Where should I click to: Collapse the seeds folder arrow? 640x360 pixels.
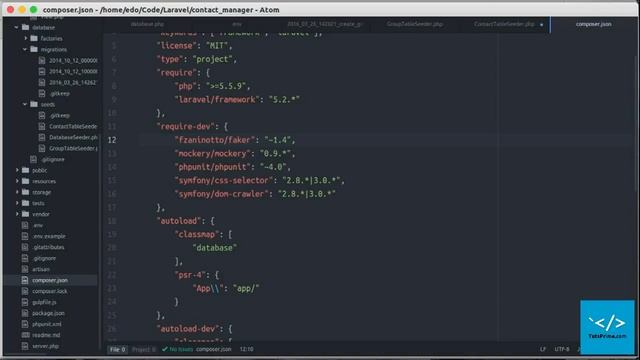(x=25, y=104)
